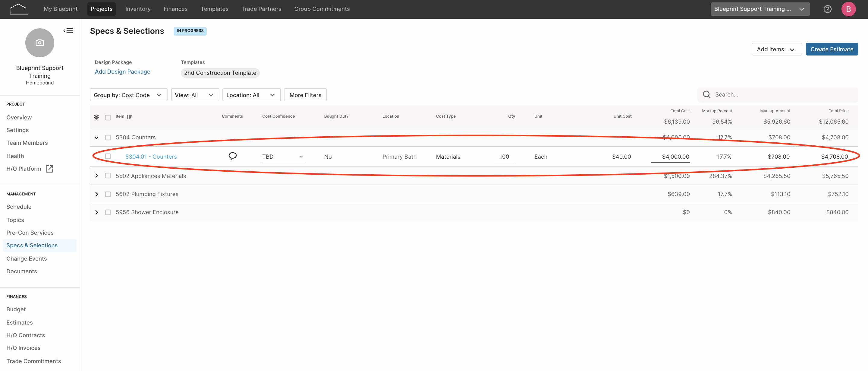
Task: Open the Group by: Cost Code dropdown
Action: click(128, 95)
